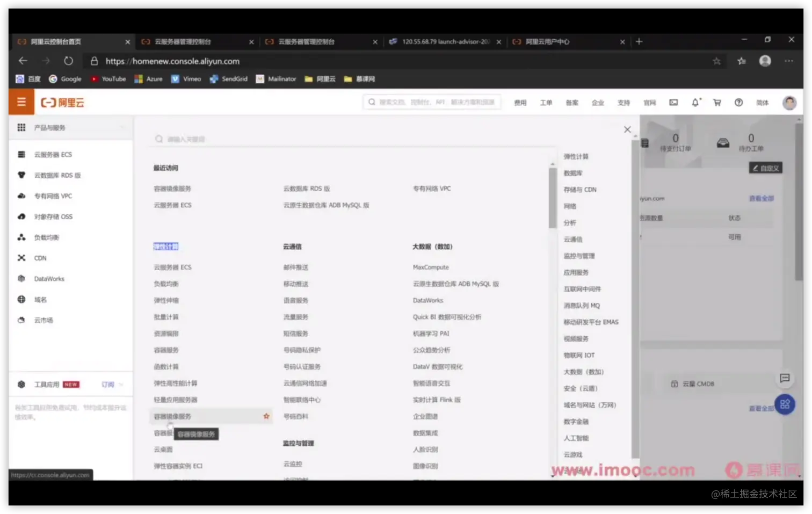Open the user avatar account menu
Viewport: 812px width, 514px height.
pyautogui.click(x=789, y=103)
